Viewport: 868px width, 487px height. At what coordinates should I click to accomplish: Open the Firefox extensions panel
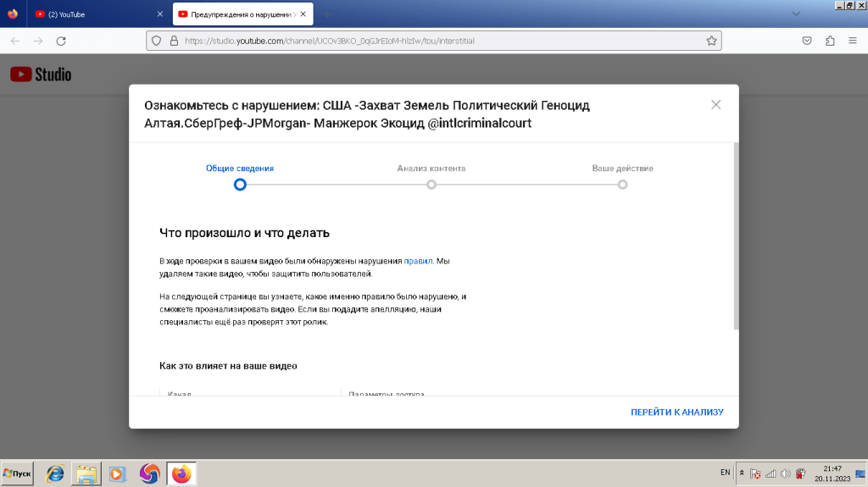(x=830, y=41)
